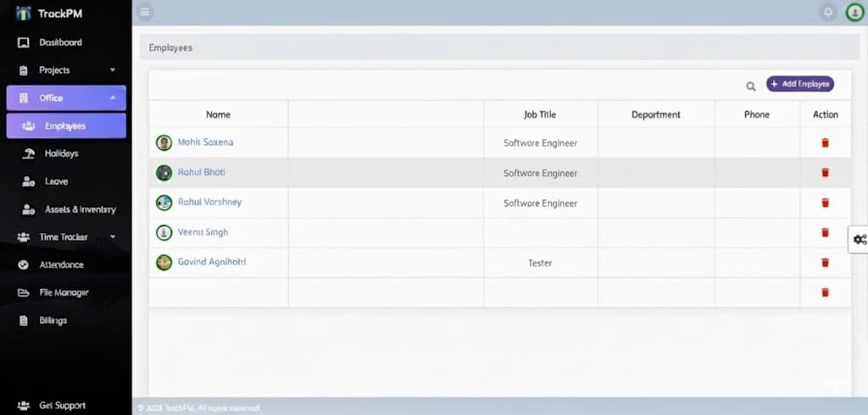Click the File Manager folder icon

click(23, 293)
